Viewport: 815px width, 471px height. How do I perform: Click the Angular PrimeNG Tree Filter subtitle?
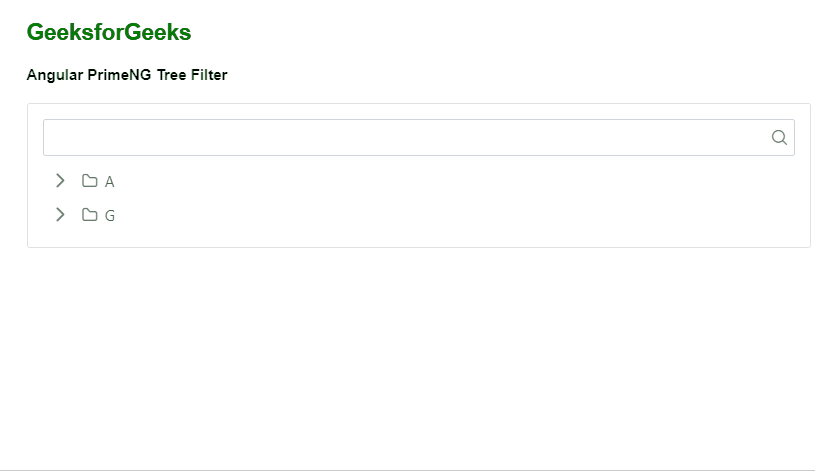127,75
